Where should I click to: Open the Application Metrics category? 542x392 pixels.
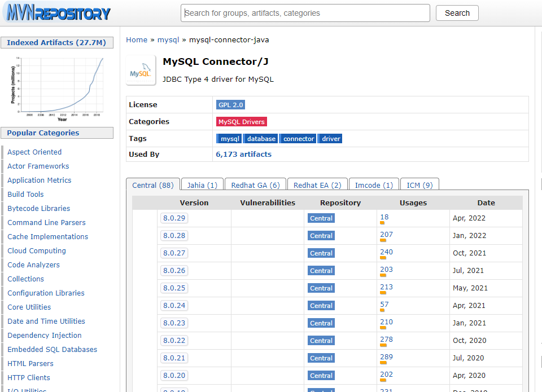pos(40,180)
